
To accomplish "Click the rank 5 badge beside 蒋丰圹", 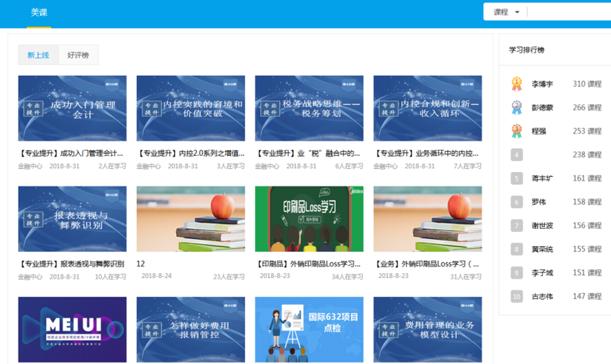I will click(x=516, y=178).
